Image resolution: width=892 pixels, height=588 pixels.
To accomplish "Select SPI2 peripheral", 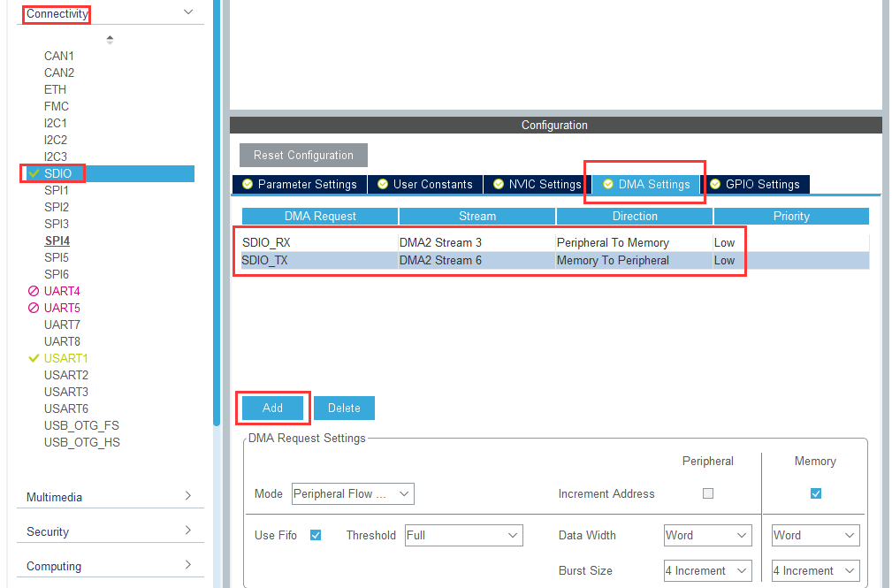I will (57, 207).
